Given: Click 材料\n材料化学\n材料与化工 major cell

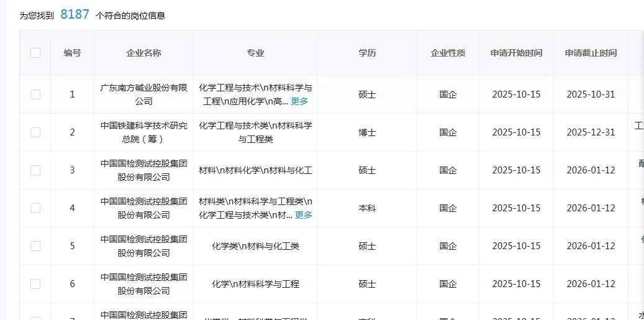Looking at the screenshot, I should tap(255, 170).
